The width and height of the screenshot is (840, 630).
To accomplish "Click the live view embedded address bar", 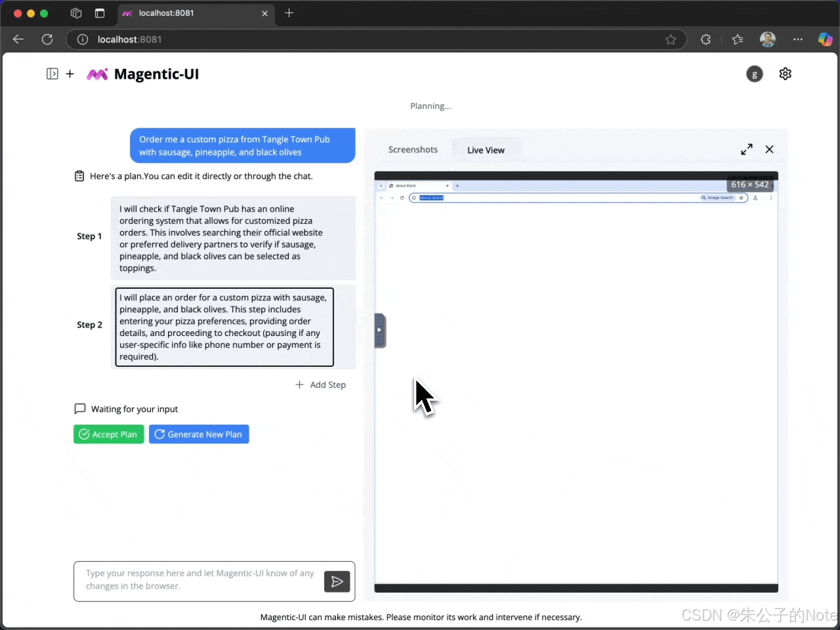I will tap(578, 198).
